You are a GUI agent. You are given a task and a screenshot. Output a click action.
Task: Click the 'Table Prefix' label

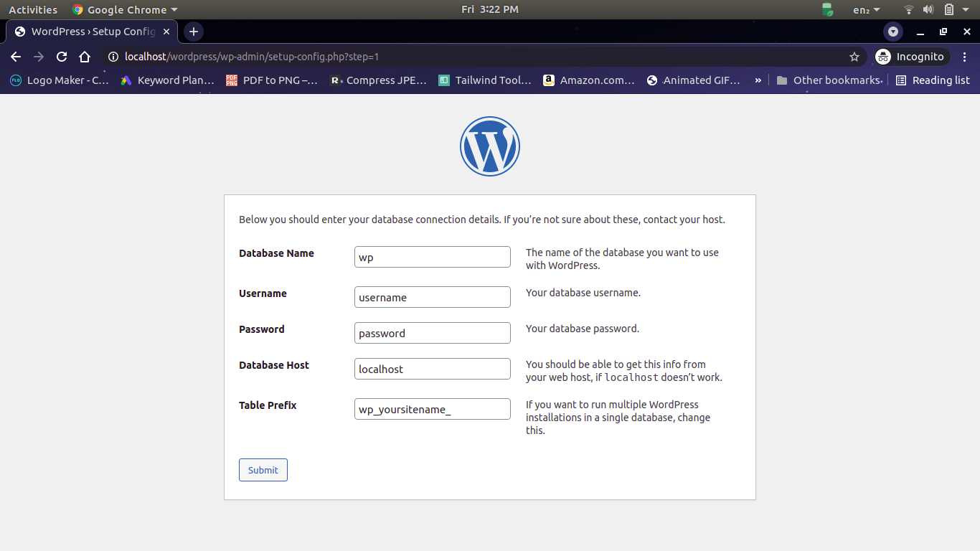268,405
